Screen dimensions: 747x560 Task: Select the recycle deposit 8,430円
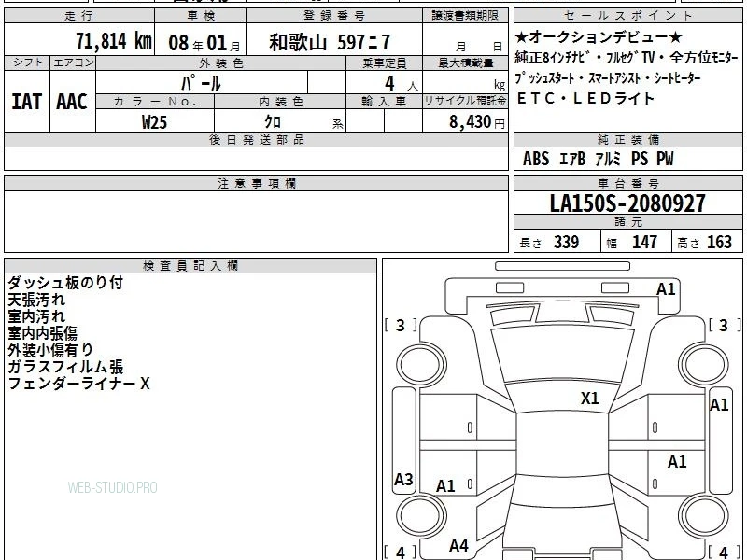pyautogui.click(x=477, y=122)
